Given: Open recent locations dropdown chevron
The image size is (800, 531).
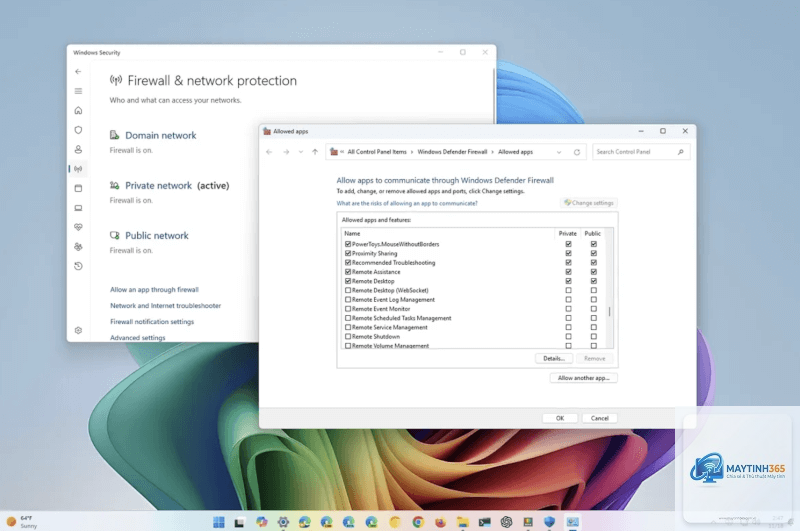Looking at the screenshot, I should point(301,152).
